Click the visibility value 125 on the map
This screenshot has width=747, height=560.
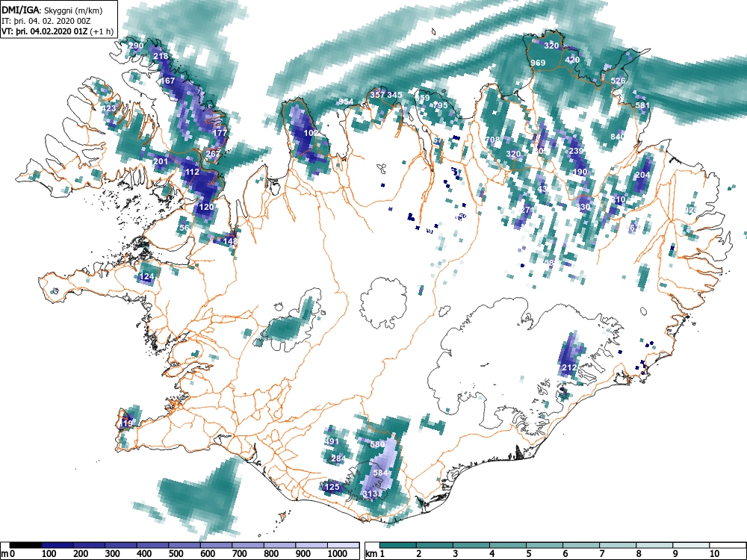(332, 487)
